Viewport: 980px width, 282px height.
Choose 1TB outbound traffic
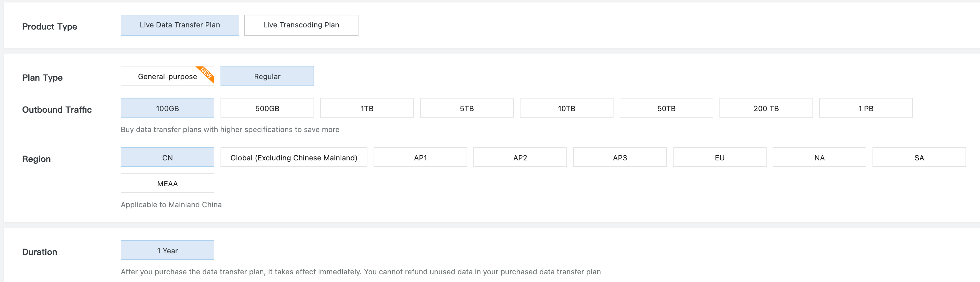pos(367,108)
